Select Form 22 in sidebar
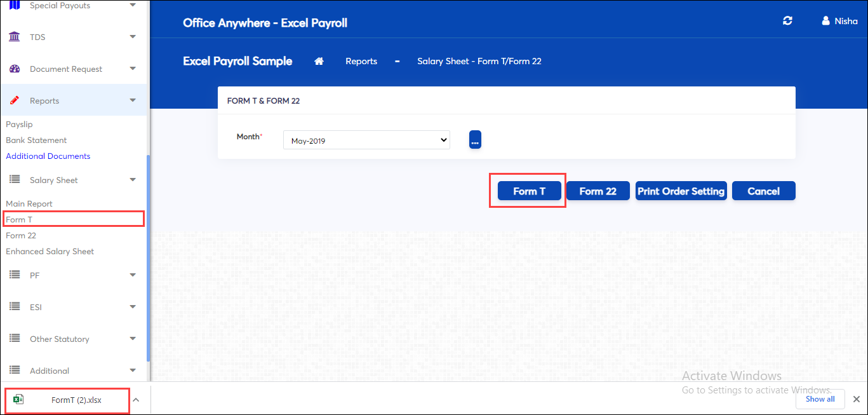868x415 pixels. [21, 236]
